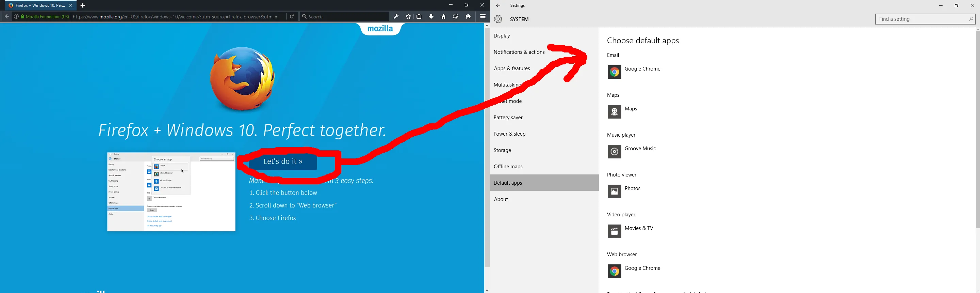Click the "Music player" section label

(x=621, y=135)
